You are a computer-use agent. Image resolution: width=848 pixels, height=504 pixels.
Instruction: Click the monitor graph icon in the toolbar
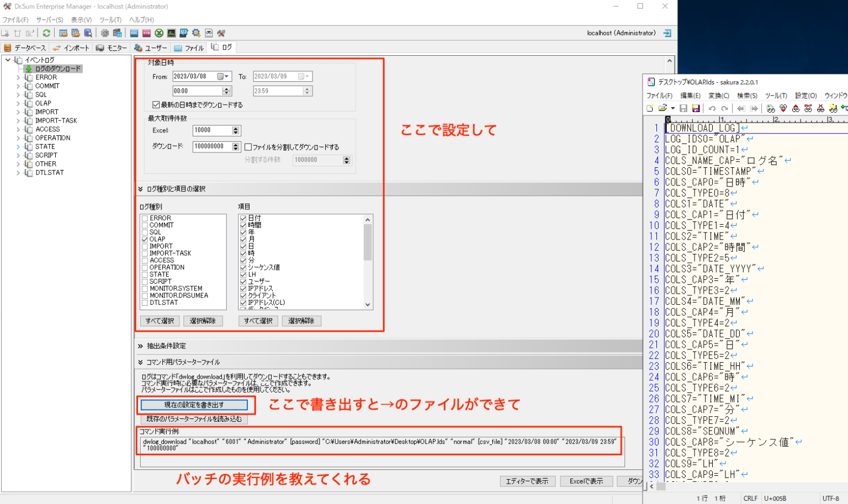click(172, 33)
